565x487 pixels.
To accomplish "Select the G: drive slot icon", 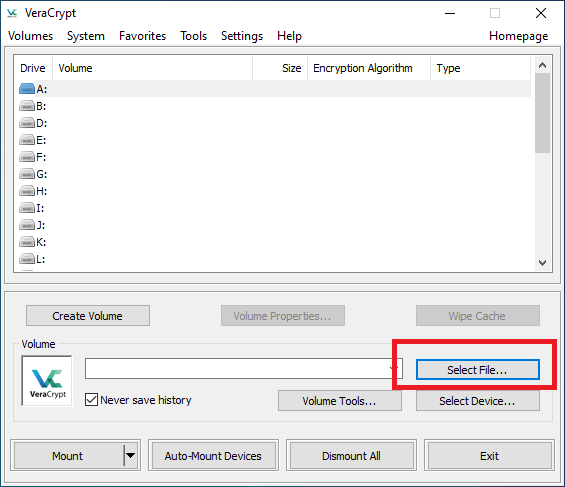I will click(x=27, y=174).
